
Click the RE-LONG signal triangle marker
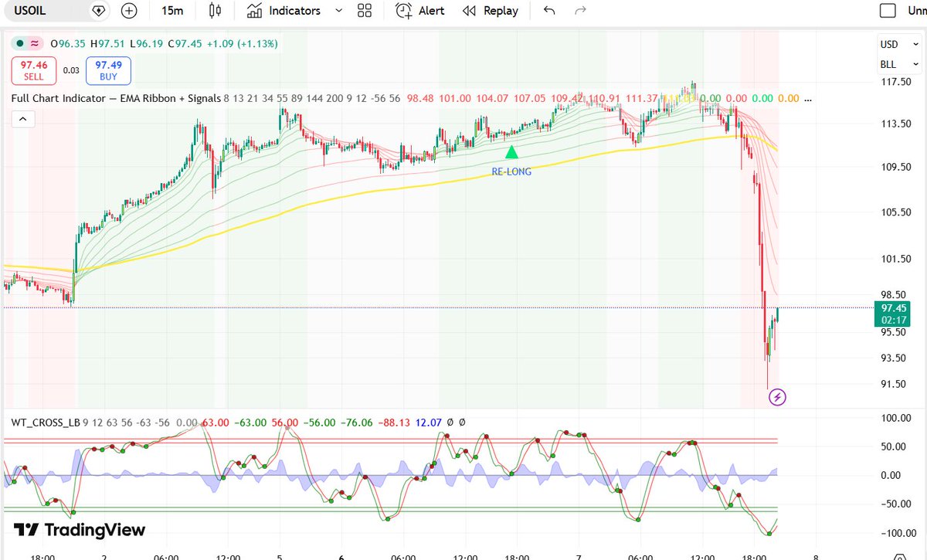tap(511, 153)
